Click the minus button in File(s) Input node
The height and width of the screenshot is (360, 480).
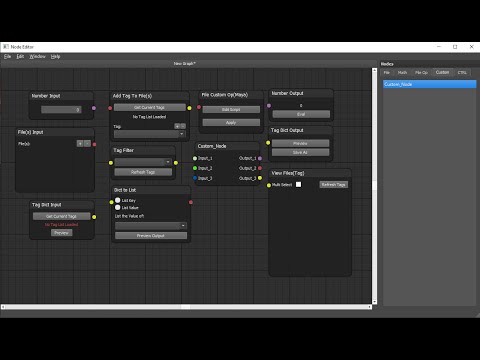point(87,144)
